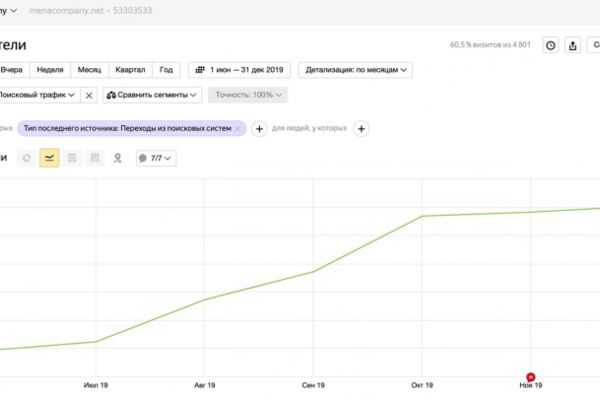Viewport: 600px width, 400px height.
Task: Click the Июл 19 axis label
Action: tap(96, 385)
